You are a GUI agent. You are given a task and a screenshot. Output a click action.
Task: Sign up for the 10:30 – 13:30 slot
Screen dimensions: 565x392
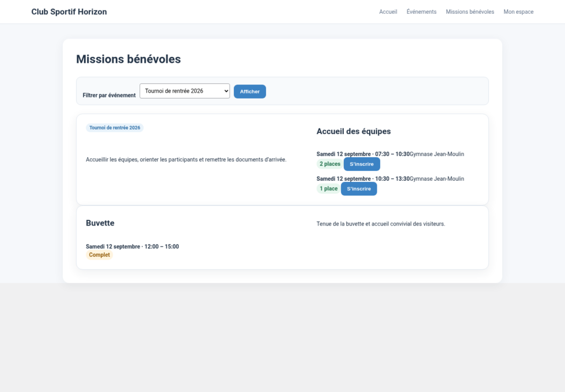tap(359, 189)
